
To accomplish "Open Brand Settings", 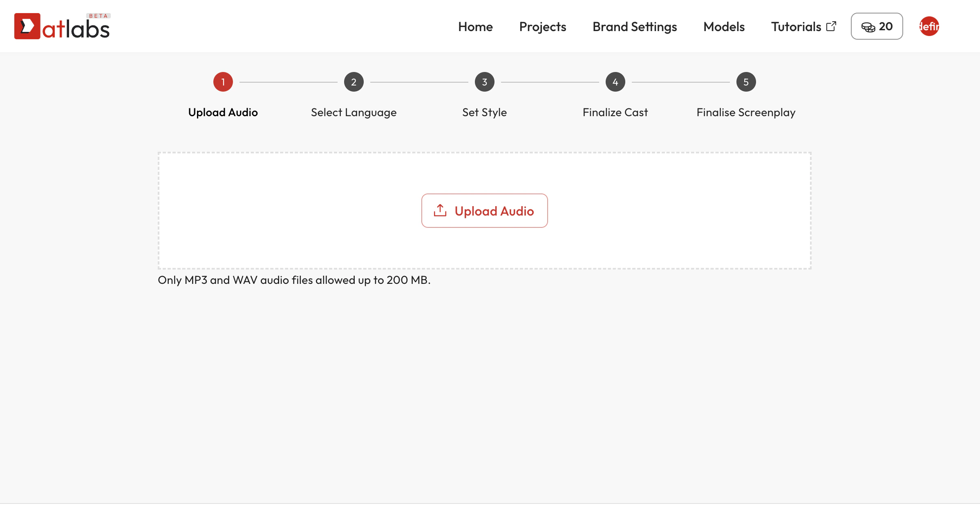I will pyautogui.click(x=634, y=26).
